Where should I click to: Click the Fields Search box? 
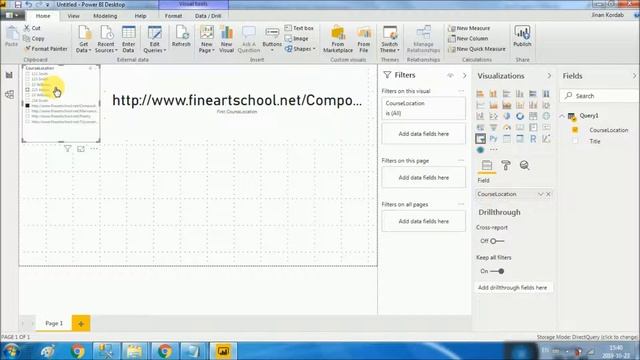coord(600,96)
